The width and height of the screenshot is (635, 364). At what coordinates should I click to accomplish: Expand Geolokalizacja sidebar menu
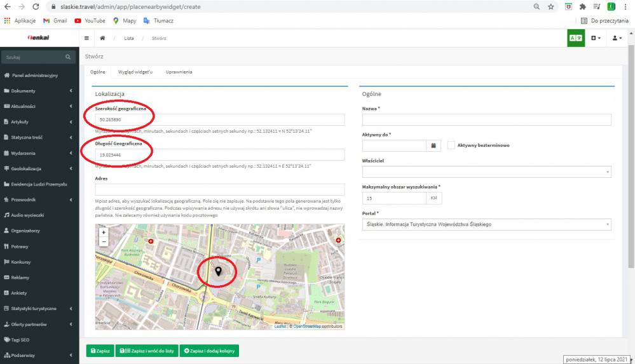click(39, 168)
